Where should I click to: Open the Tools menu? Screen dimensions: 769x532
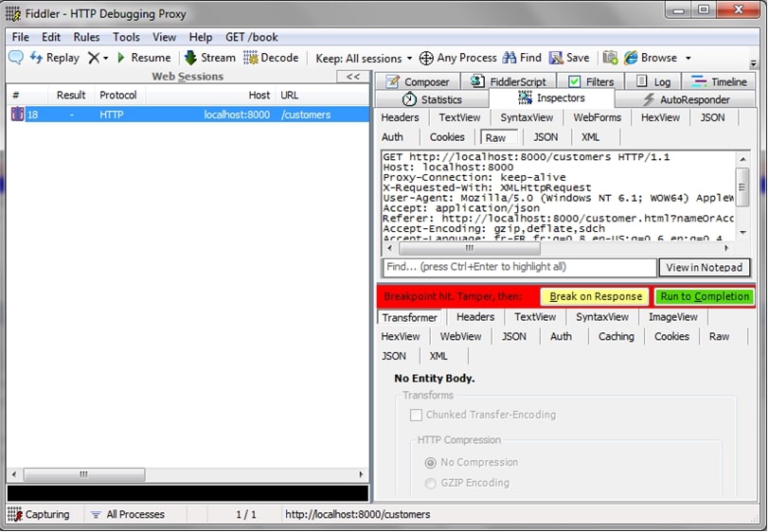[126, 37]
